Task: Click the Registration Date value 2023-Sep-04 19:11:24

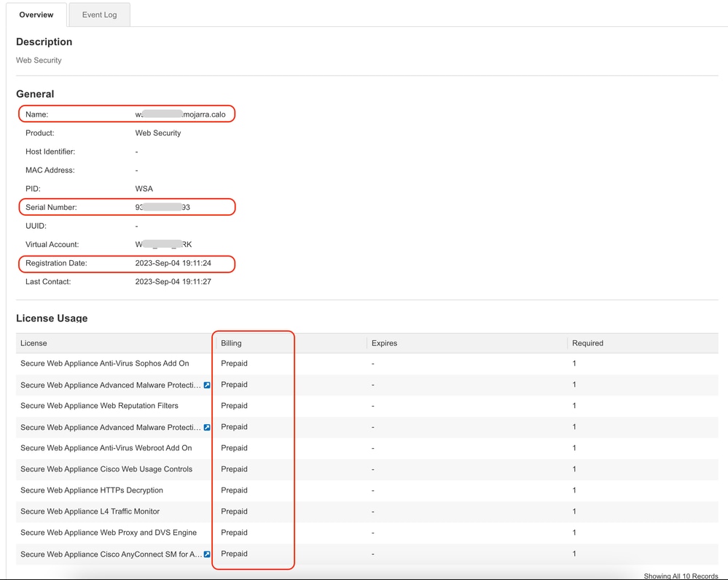Action: (x=173, y=263)
